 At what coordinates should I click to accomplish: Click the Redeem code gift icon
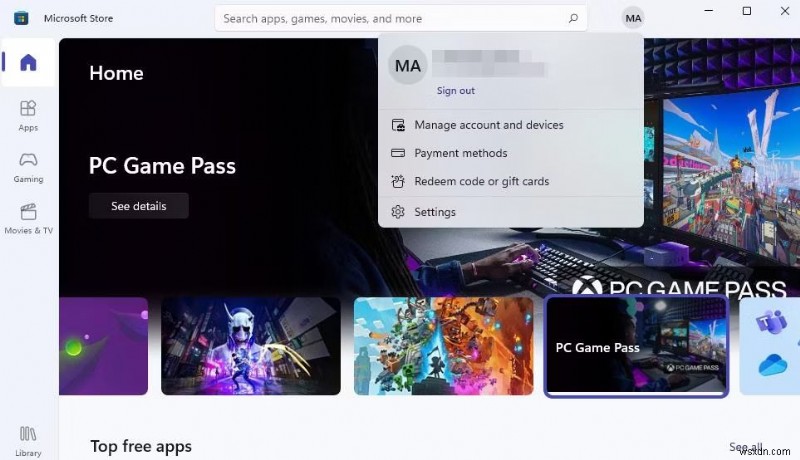398,181
